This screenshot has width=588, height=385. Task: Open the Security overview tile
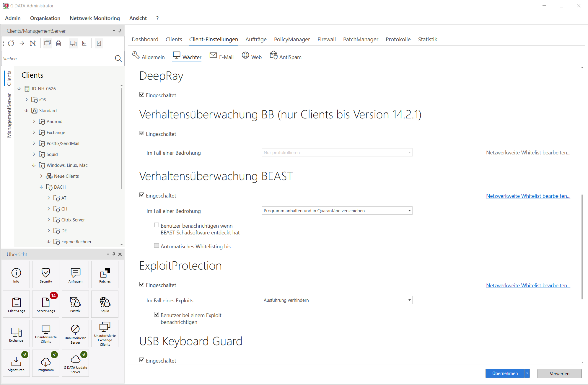click(46, 275)
